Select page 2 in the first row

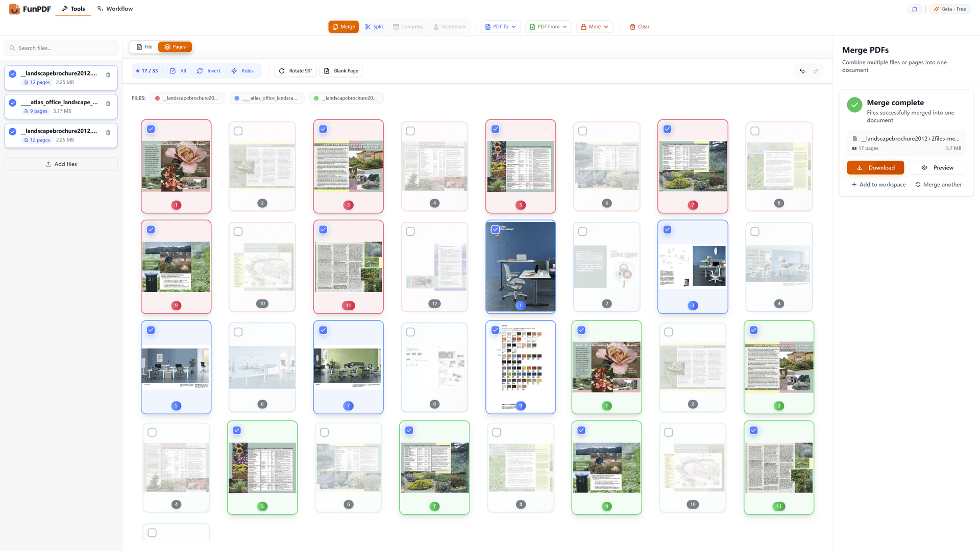click(x=238, y=131)
